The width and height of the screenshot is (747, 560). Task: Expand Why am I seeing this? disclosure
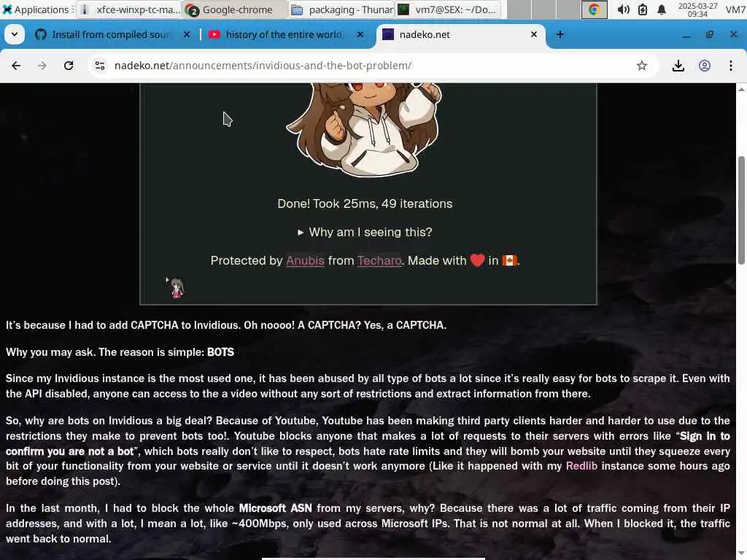coord(365,233)
